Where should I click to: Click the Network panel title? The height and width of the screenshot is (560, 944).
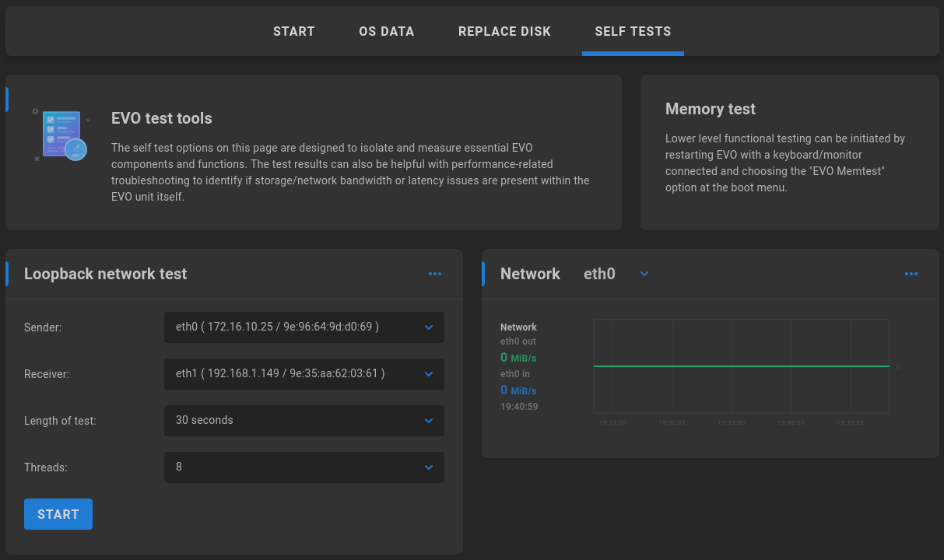(x=530, y=274)
